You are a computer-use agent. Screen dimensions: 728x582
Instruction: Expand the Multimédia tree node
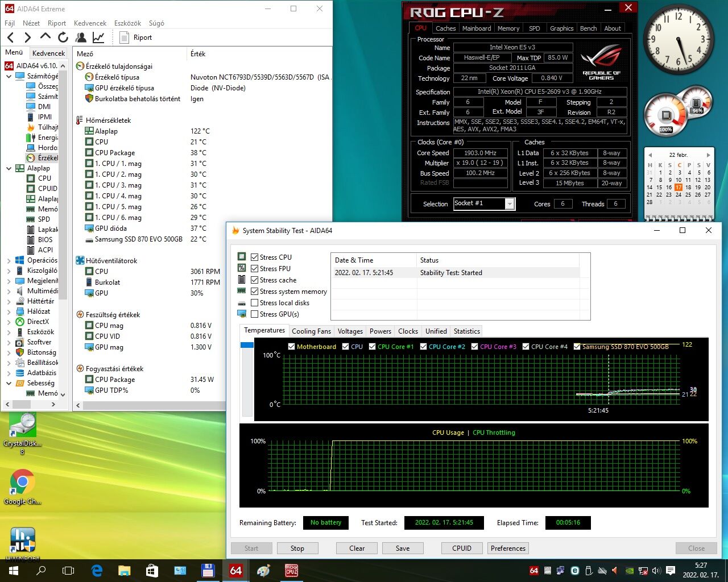[9, 291]
